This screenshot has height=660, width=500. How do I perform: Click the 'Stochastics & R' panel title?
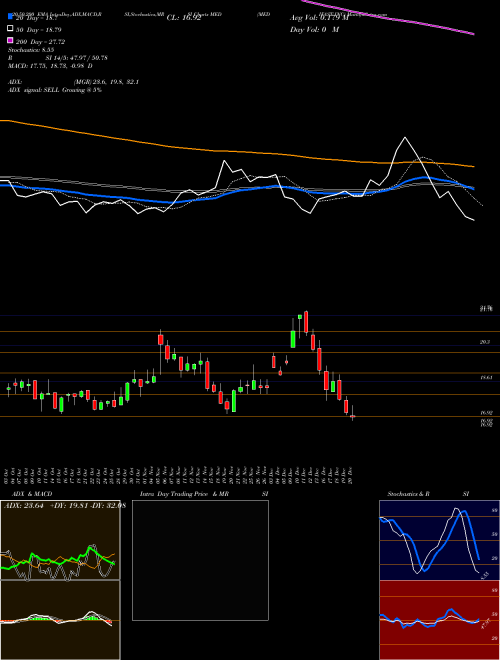coord(408,494)
